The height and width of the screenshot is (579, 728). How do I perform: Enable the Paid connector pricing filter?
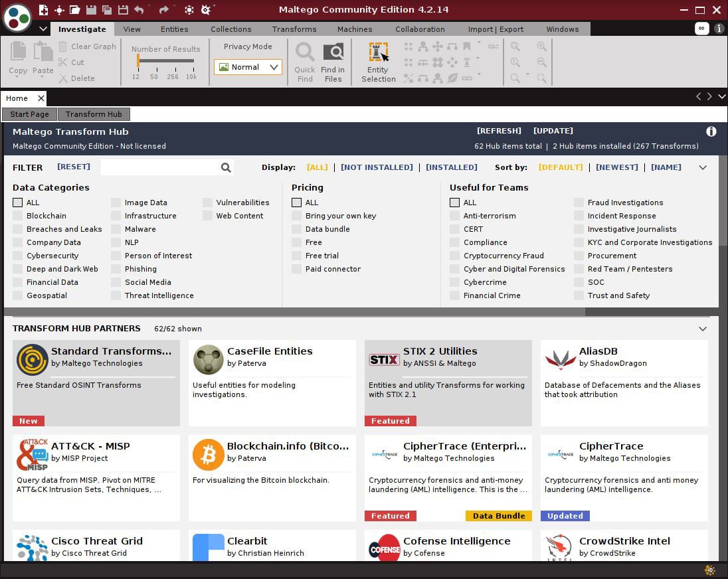point(296,269)
